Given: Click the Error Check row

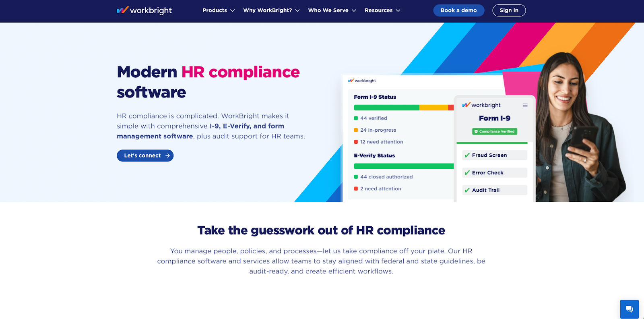Looking at the screenshot, I should click(495, 173).
